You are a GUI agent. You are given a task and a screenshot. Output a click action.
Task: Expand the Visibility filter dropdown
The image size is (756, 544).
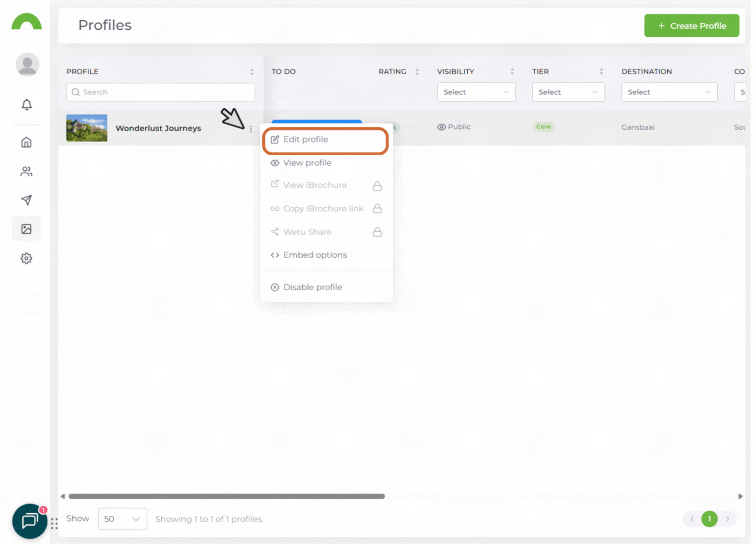point(476,92)
